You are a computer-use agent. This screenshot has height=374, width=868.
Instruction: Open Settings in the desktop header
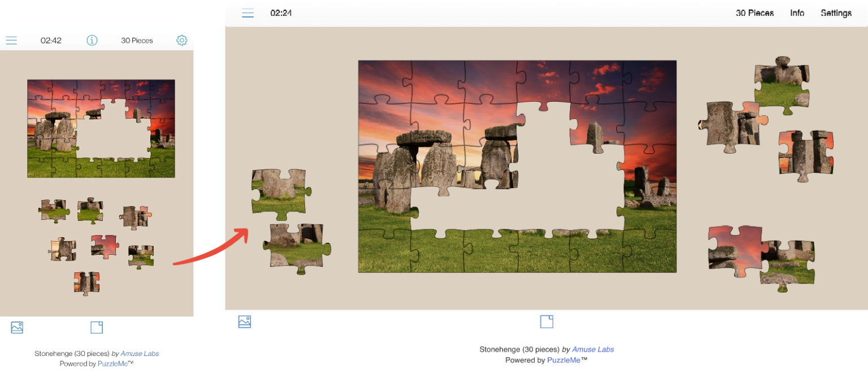coord(836,13)
